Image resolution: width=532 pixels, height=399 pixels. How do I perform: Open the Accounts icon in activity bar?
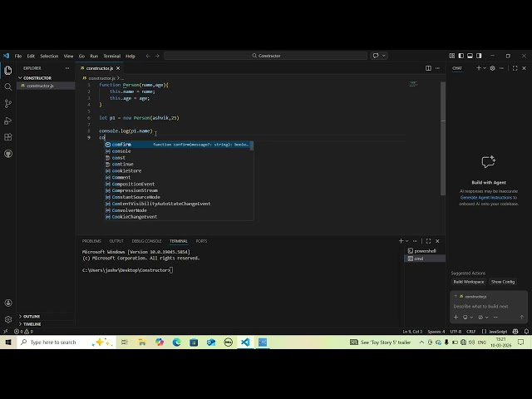pyautogui.click(x=8, y=303)
